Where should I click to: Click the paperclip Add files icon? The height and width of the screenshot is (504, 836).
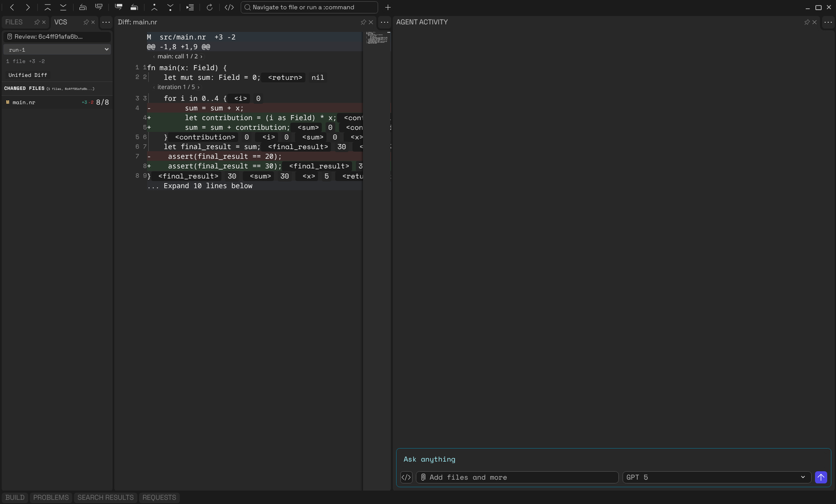click(423, 477)
